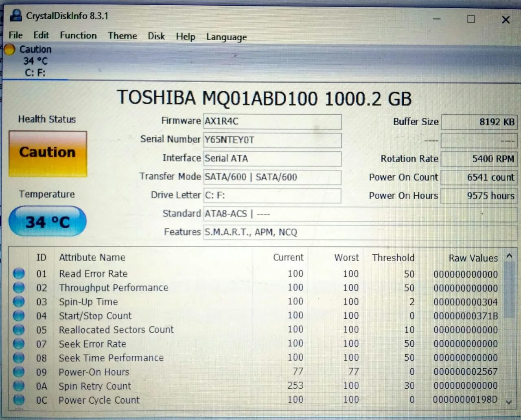Open the Edit menu

(41, 35)
